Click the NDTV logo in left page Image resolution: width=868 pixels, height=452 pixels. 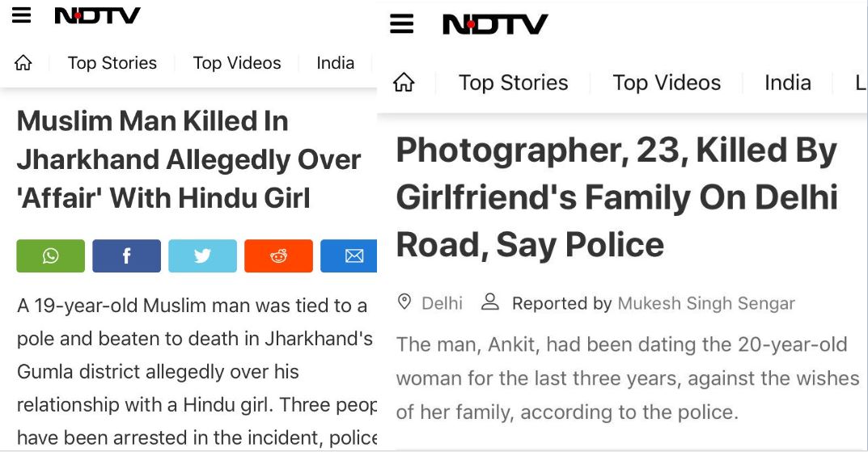(97, 15)
